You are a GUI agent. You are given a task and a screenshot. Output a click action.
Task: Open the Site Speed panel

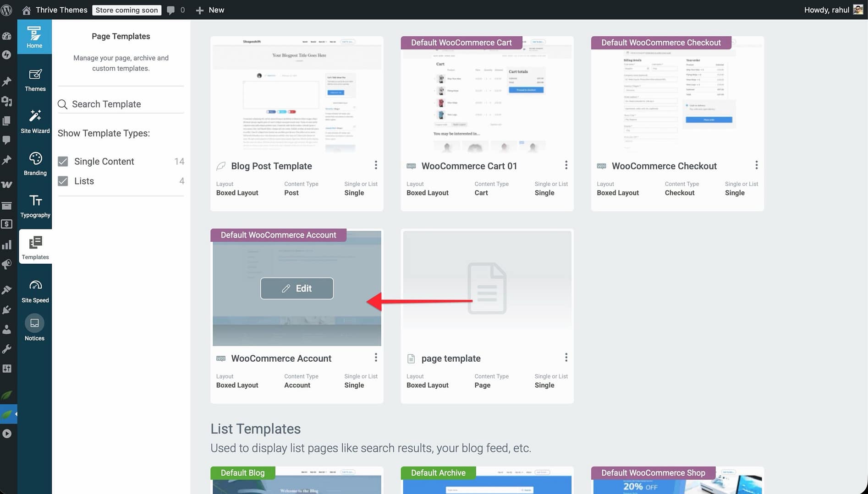35,291
